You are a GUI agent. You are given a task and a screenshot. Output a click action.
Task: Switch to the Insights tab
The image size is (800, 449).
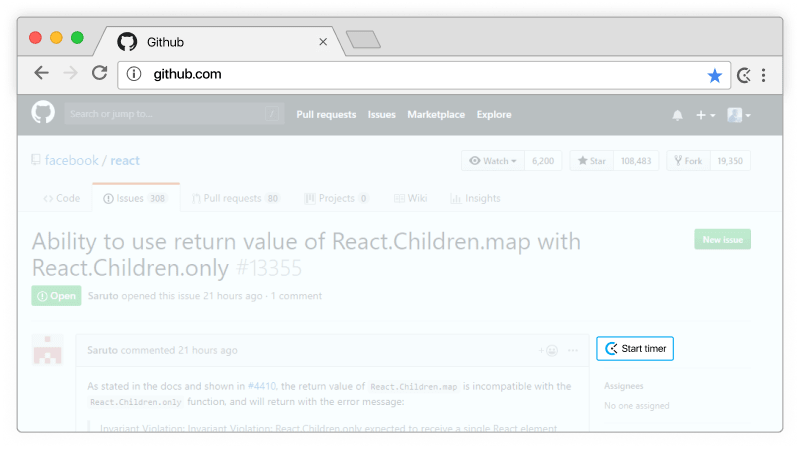tap(476, 198)
